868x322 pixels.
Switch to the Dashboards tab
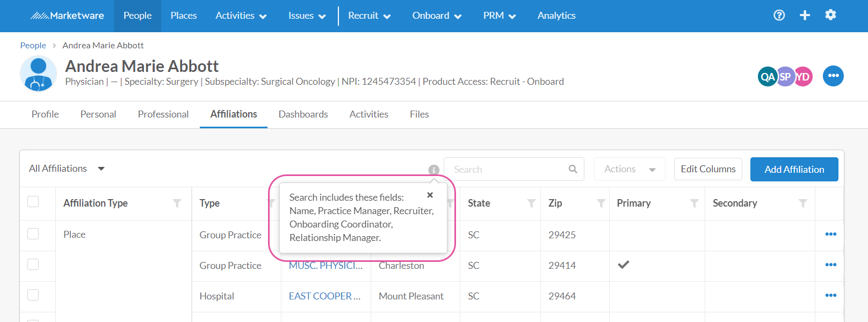(x=303, y=114)
